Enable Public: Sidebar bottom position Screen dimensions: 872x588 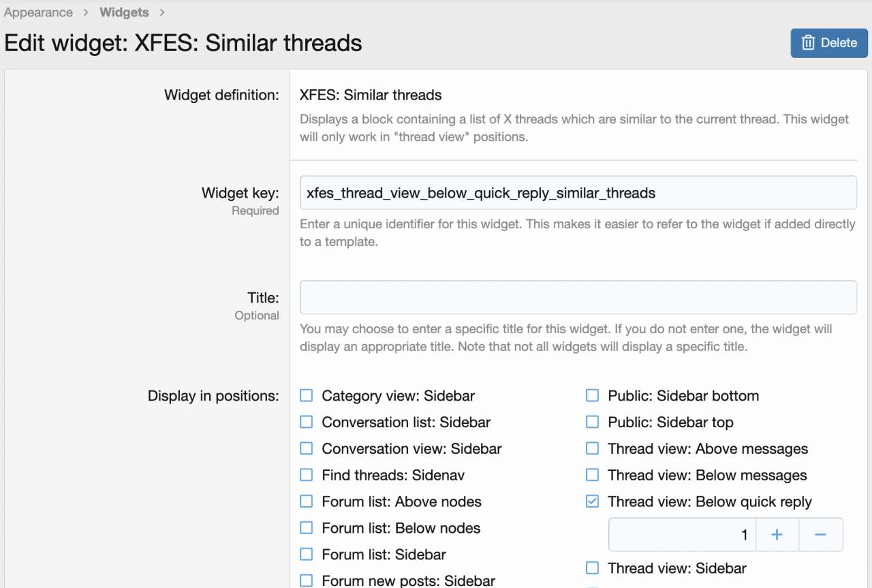click(593, 396)
